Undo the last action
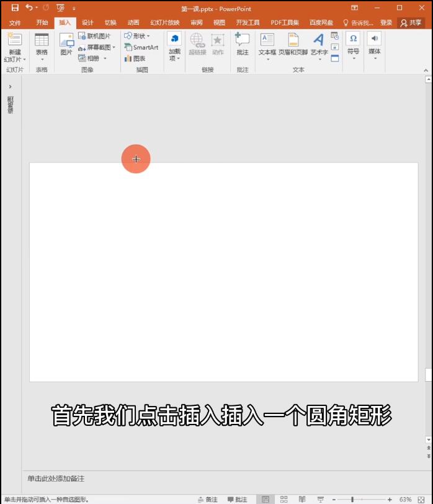This screenshot has height=504, width=433. (x=29, y=7)
